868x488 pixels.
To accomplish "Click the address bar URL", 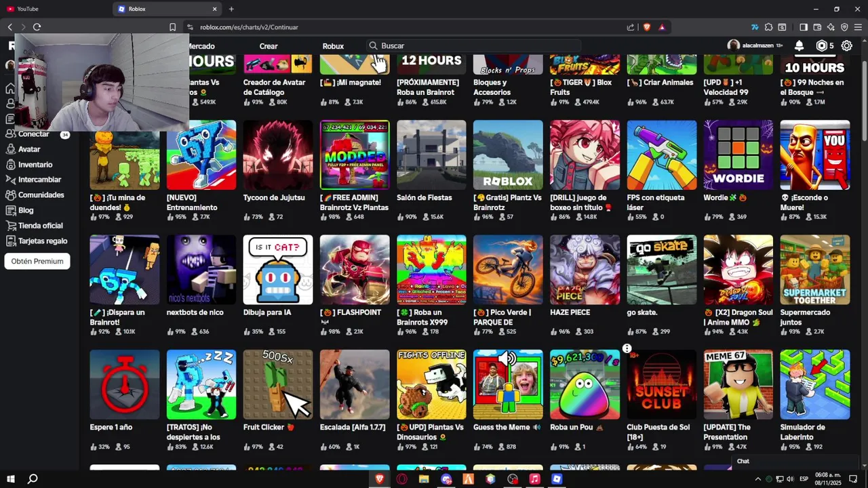I will (249, 27).
